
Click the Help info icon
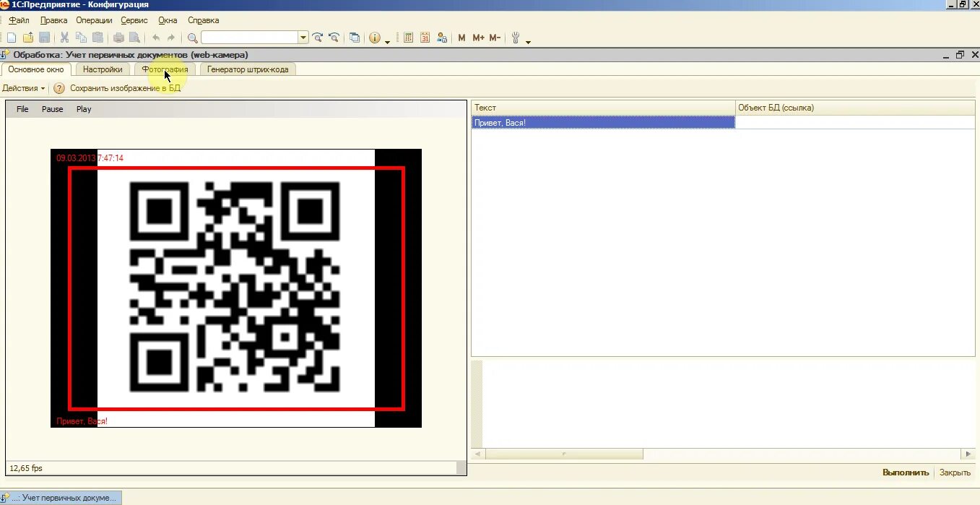pos(374,38)
